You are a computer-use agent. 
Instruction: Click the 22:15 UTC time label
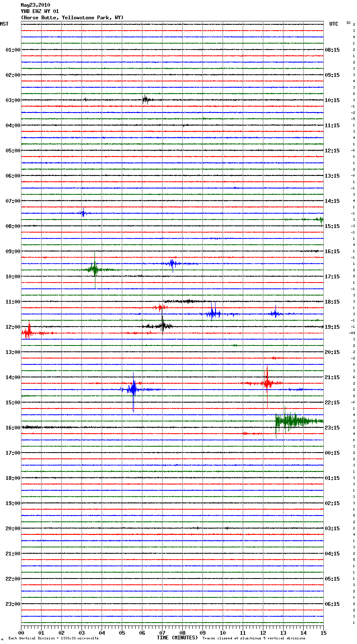(332, 403)
